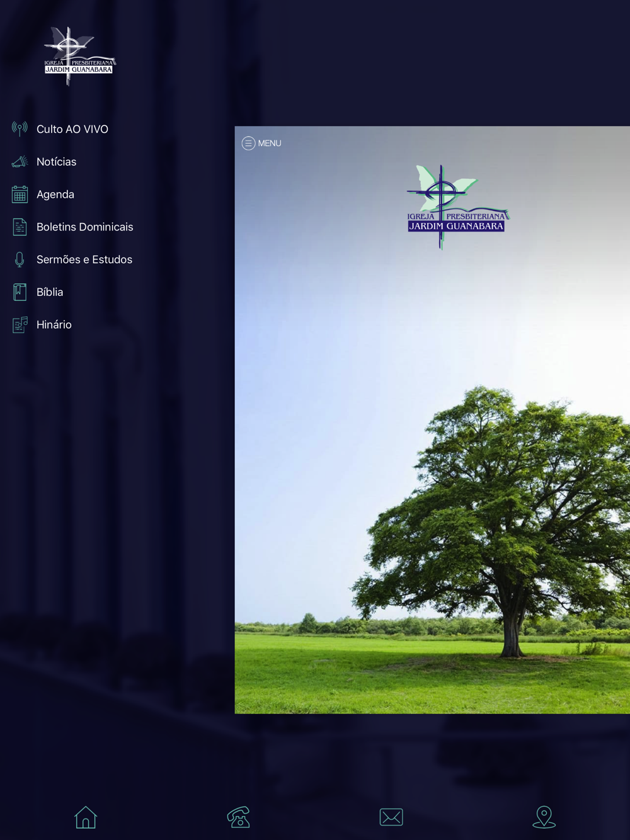This screenshot has height=840, width=630.
Task: Tap the sidebar church logo
Action: (x=79, y=55)
